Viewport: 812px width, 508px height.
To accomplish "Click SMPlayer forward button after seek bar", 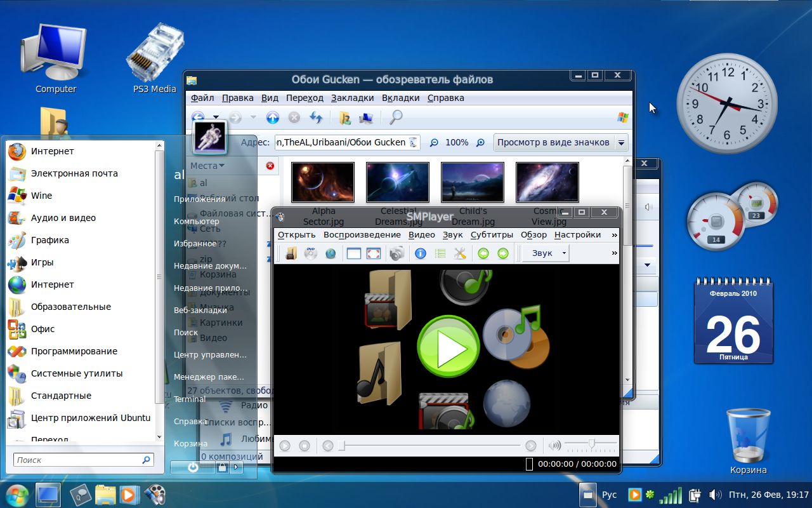I will tap(531, 446).
